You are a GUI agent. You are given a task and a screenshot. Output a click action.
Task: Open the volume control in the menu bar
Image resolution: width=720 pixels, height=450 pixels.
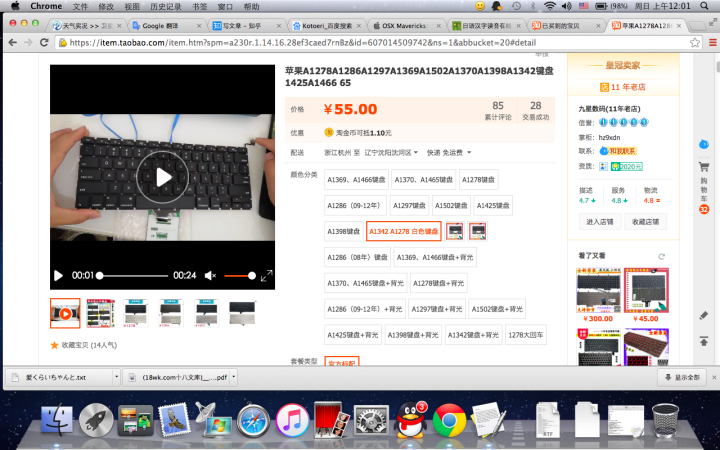point(567,6)
